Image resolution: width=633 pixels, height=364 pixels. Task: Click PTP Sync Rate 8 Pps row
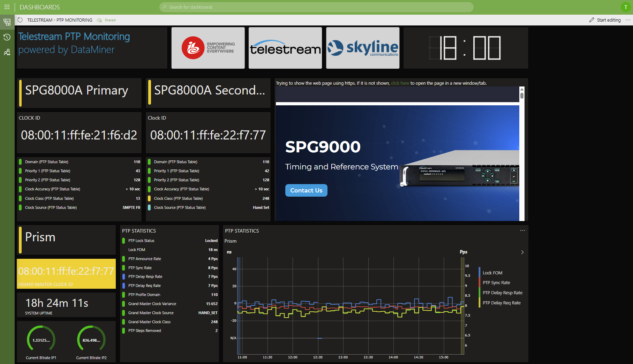coord(170,268)
